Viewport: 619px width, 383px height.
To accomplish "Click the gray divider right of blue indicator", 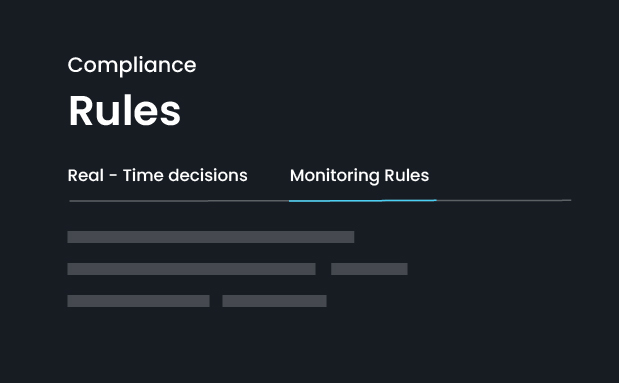I will [504, 200].
